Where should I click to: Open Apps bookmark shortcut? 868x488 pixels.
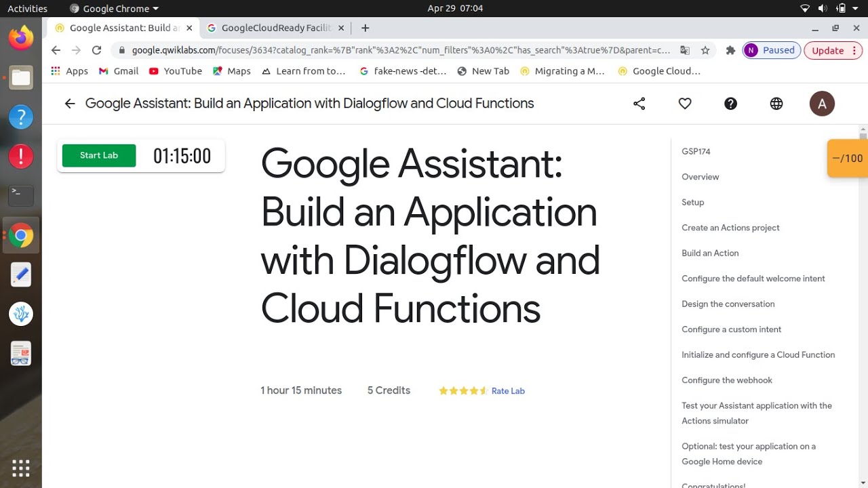pos(69,70)
